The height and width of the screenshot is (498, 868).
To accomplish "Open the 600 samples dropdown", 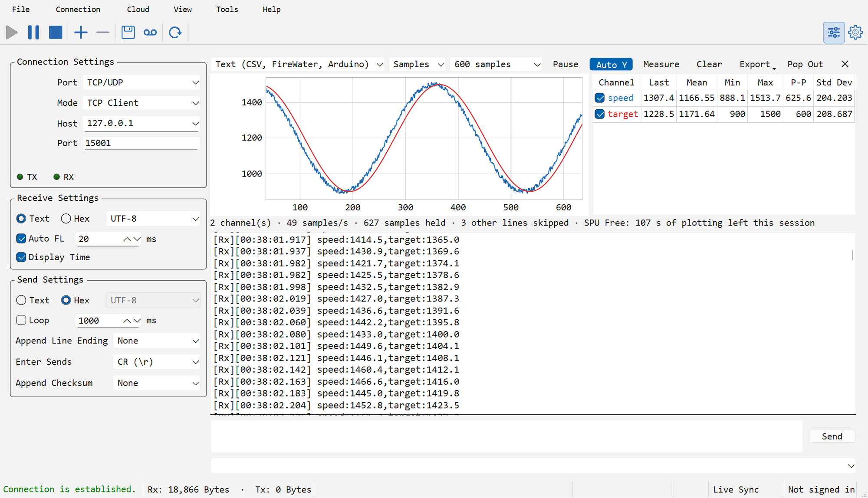I will [x=496, y=64].
